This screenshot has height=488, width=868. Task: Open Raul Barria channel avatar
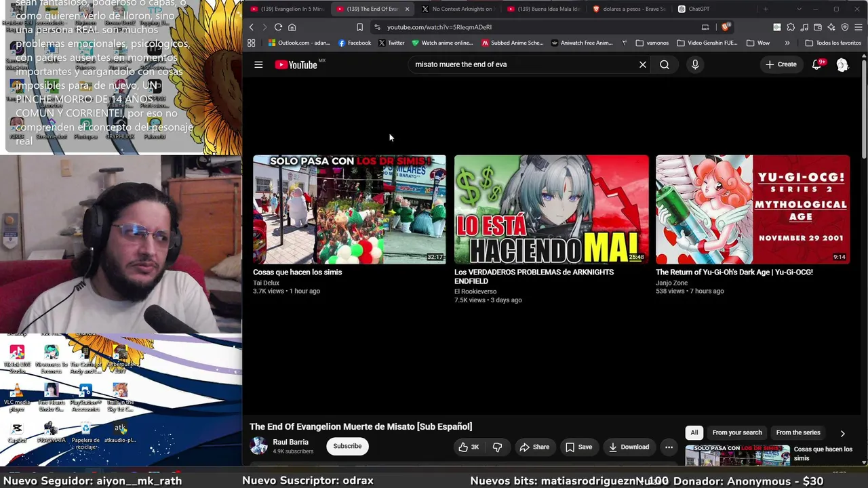click(x=258, y=445)
